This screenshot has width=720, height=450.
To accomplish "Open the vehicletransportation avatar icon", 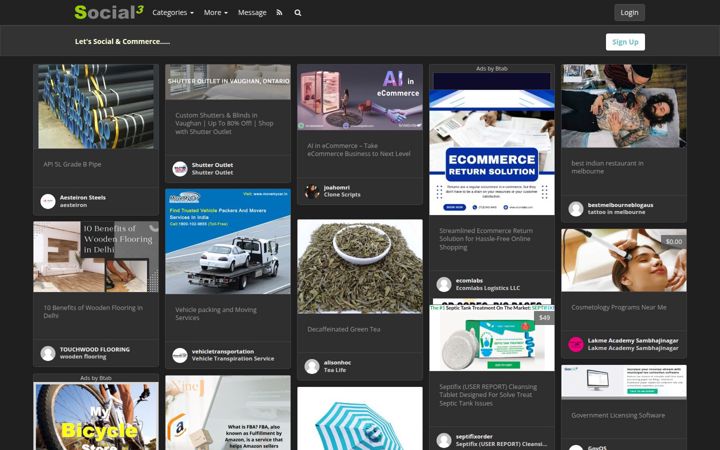I will click(x=180, y=355).
